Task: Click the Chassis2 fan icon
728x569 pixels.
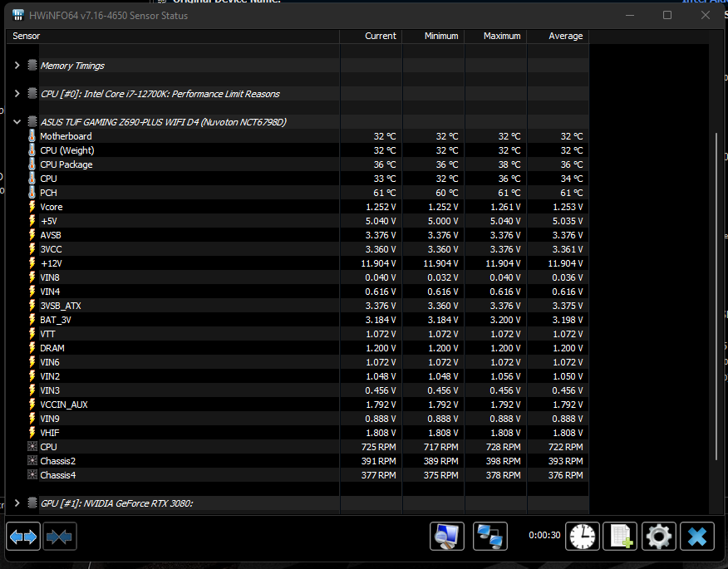Action: tap(32, 461)
